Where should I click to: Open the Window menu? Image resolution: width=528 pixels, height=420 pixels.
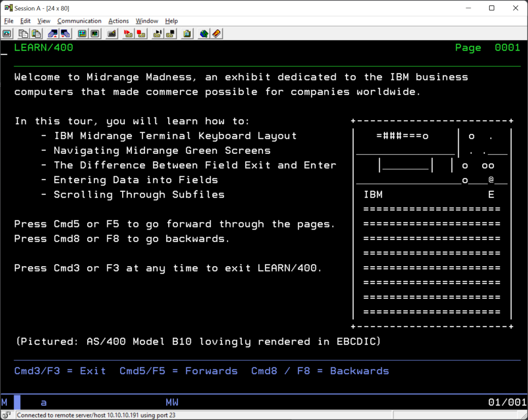(x=147, y=21)
